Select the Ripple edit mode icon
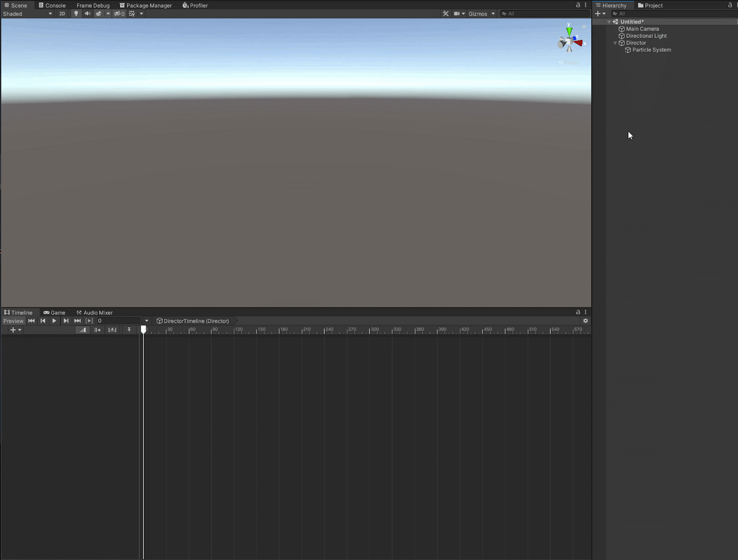This screenshot has width=738, height=560. pyautogui.click(x=97, y=330)
